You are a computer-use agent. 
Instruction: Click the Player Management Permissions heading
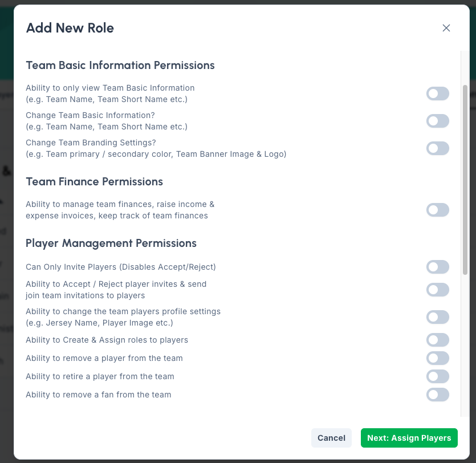(x=111, y=243)
